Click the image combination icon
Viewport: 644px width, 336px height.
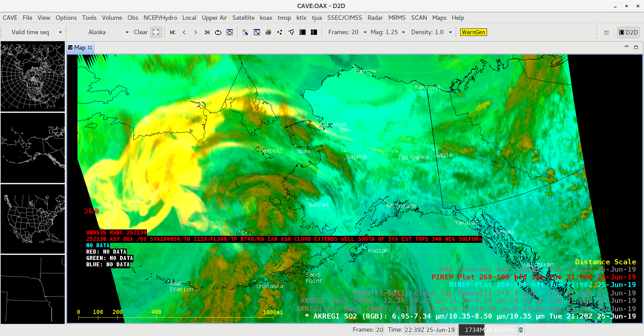click(246, 32)
